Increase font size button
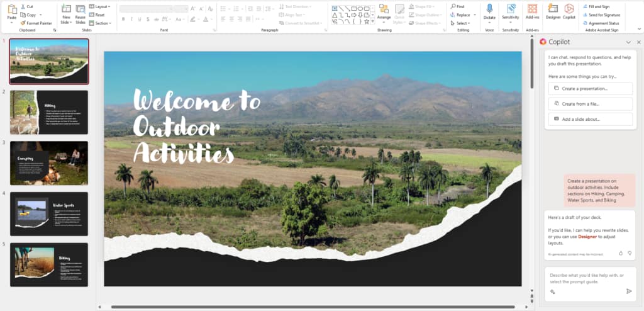This screenshot has width=644, height=311. (193, 9)
